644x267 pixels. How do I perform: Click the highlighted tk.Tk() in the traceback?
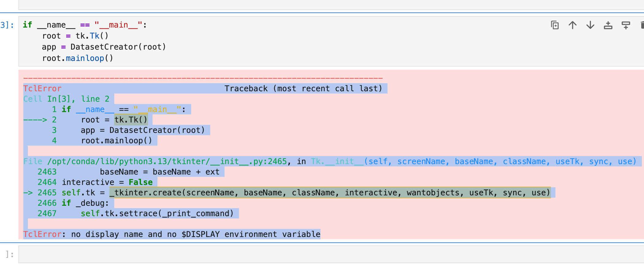(131, 120)
